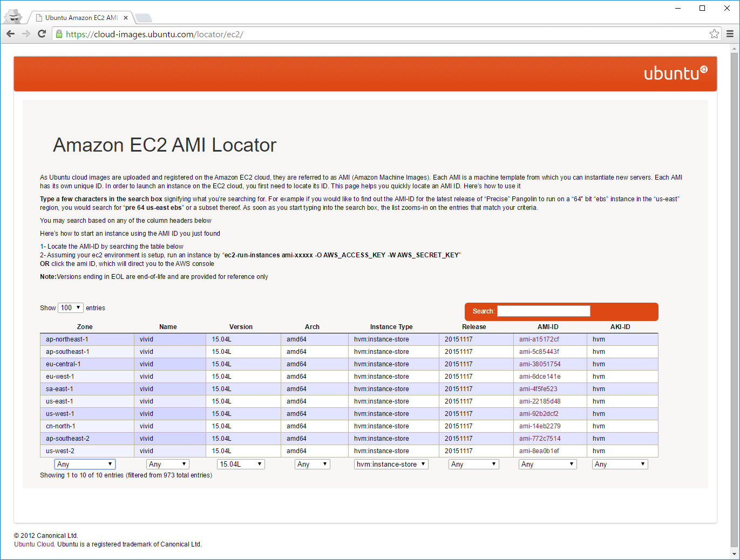Image resolution: width=740 pixels, height=560 pixels.
Task: Bookmark page with the star icon
Action: click(714, 34)
